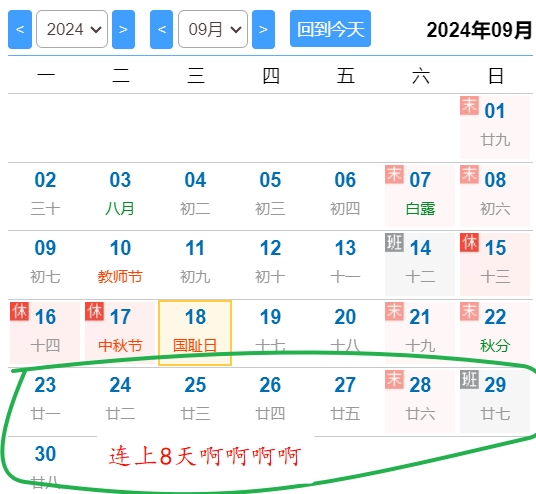Open the 09月 month dropdown

(x=213, y=29)
